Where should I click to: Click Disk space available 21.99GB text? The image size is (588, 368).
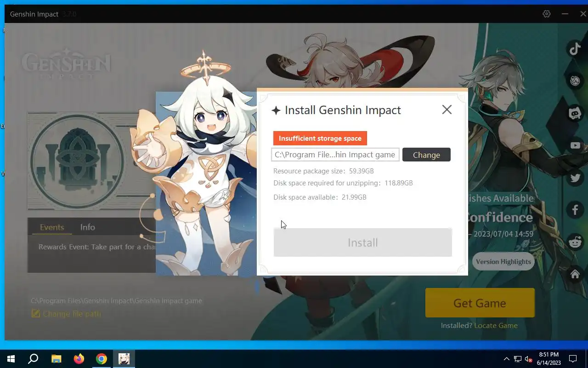pos(320,197)
